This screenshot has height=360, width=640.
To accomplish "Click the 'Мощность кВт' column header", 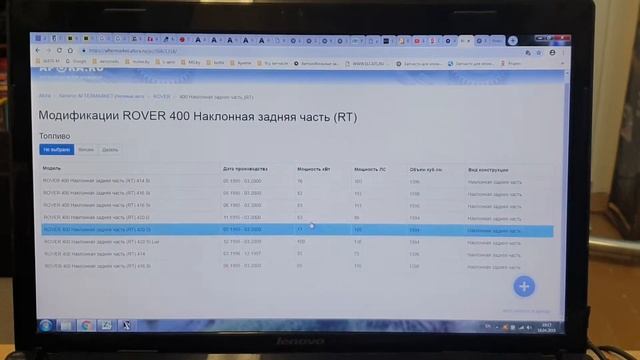I will [313, 169].
